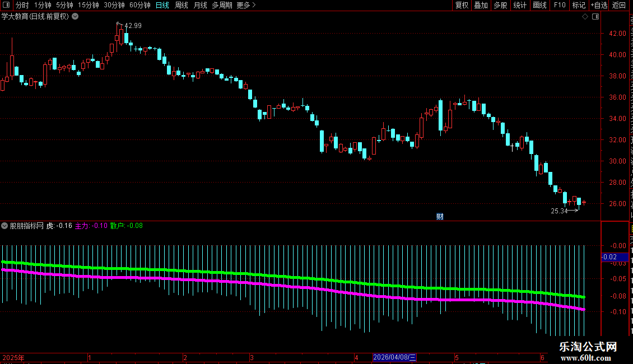This screenshot has width=633, height=364.
Task: Select the 30分钟 period tab
Action: point(114,5)
